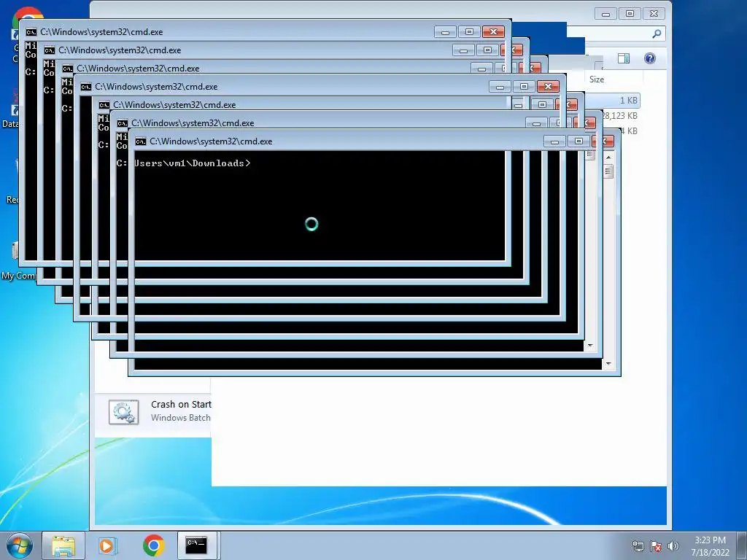Click scroll-down arrow of frontmost cmd window
747x560 pixels.
point(608,364)
